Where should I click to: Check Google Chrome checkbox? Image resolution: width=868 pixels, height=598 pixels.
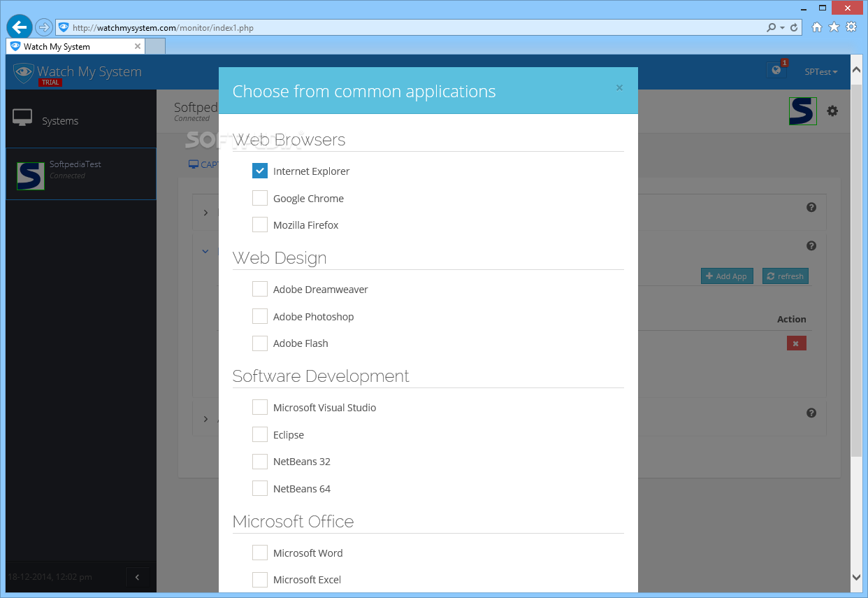pyautogui.click(x=260, y=198)
